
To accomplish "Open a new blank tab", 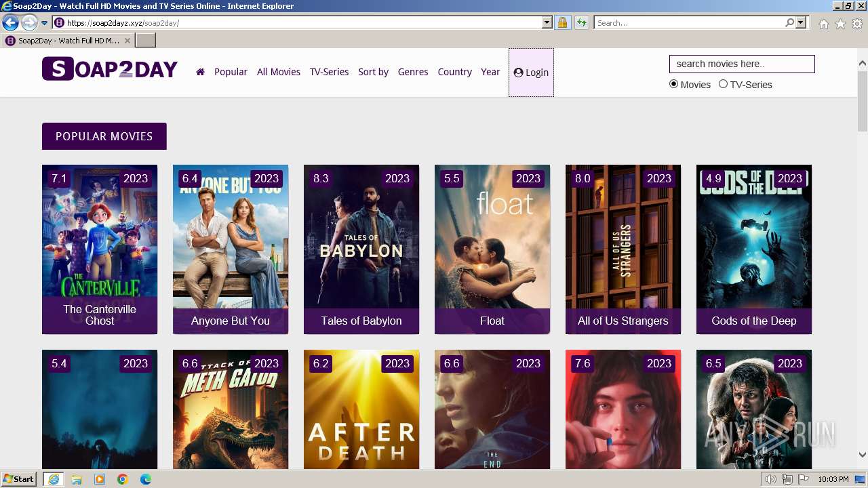I will point(146,41).
